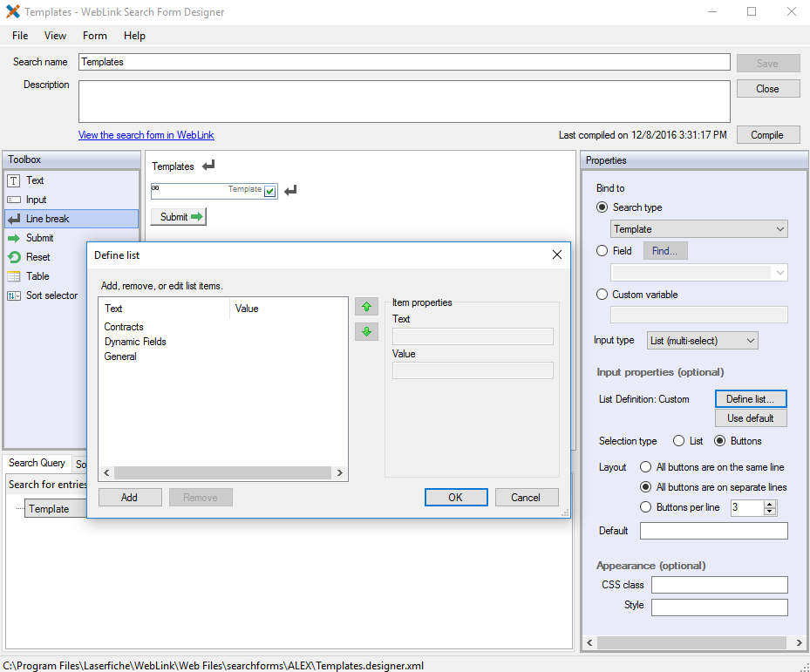Select Template node in search query tree
The height and width of the screenshot is (672, 810).
click(55, 509)
